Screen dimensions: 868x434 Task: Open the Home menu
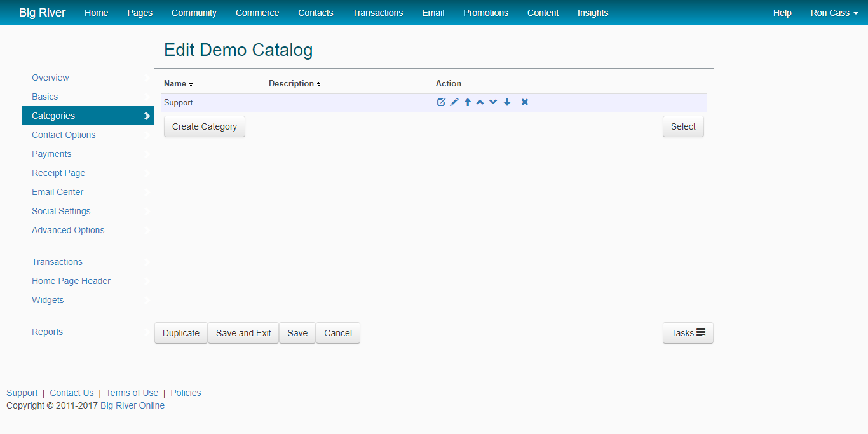[97, 13]
